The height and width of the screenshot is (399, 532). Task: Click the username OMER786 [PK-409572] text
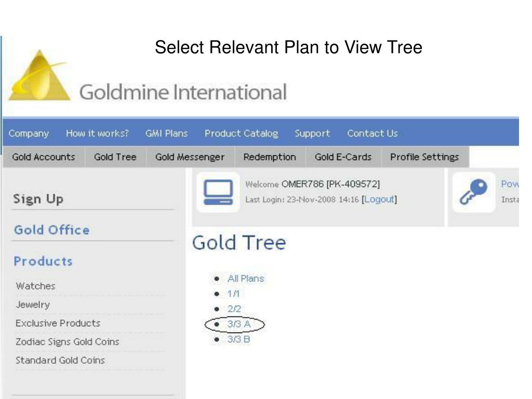point(331,184)
